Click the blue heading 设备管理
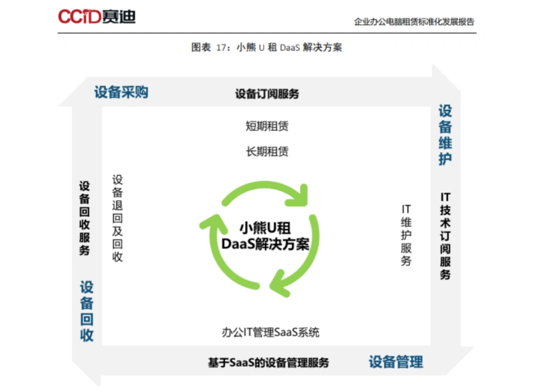 (x=396, y=362)
